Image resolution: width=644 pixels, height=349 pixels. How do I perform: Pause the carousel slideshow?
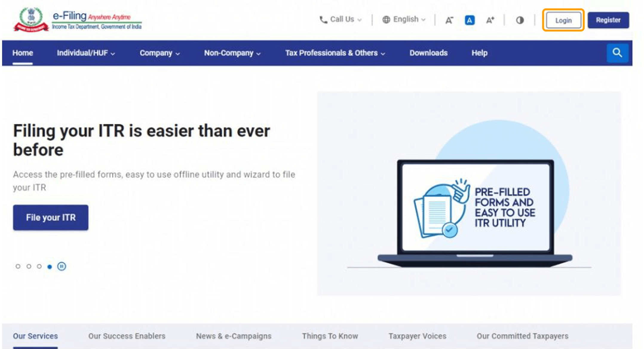(62, 266)
